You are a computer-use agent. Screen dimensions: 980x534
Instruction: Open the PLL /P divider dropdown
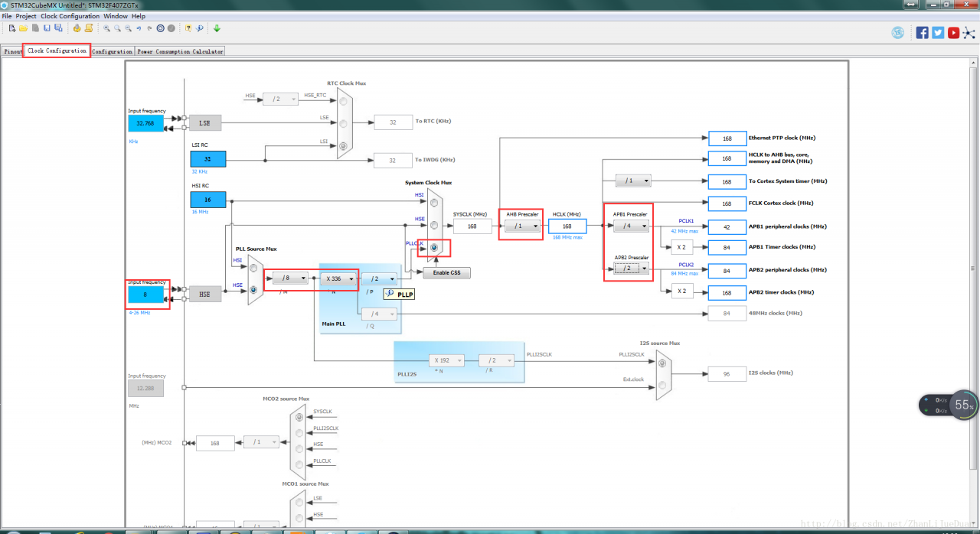pyautogui.click(x=380, y=279)
